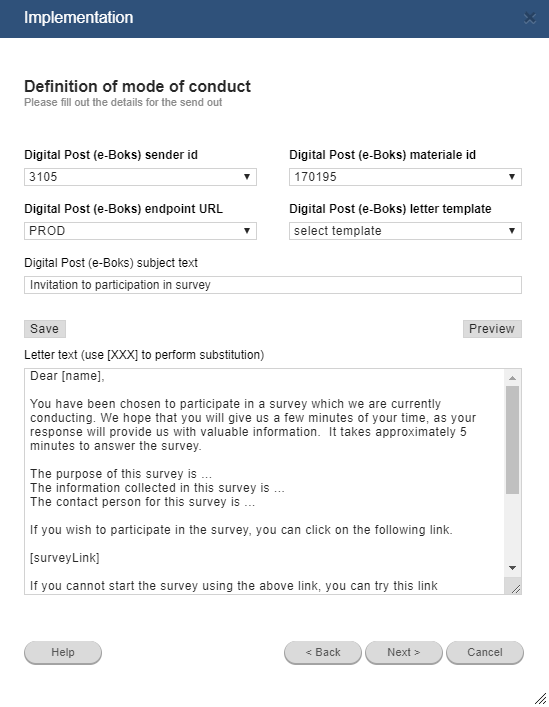
Task: Save the send out details
Action: (45, 329)
